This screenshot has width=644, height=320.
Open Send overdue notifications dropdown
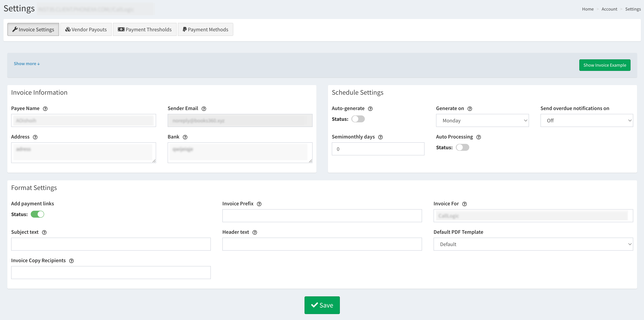(586, 120)
